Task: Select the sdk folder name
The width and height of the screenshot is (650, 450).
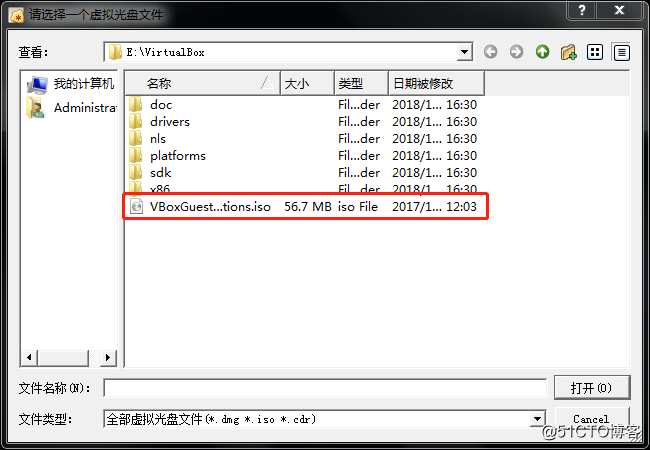Action: click(160, 172)
